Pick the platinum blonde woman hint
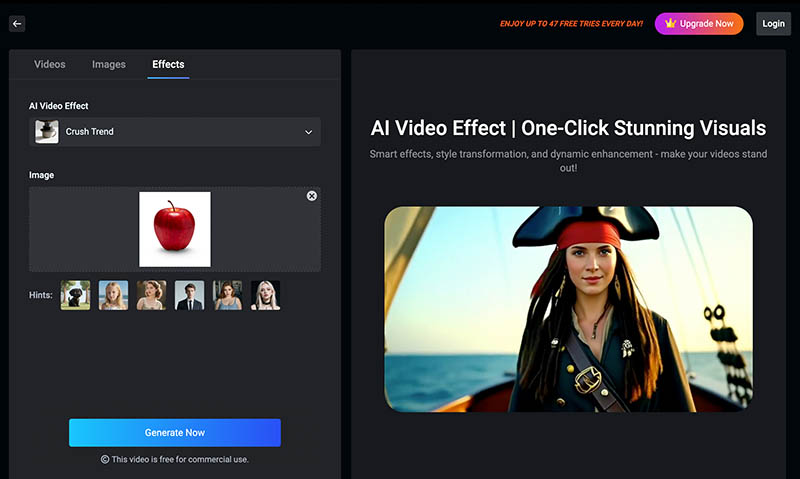 [265, 295]
